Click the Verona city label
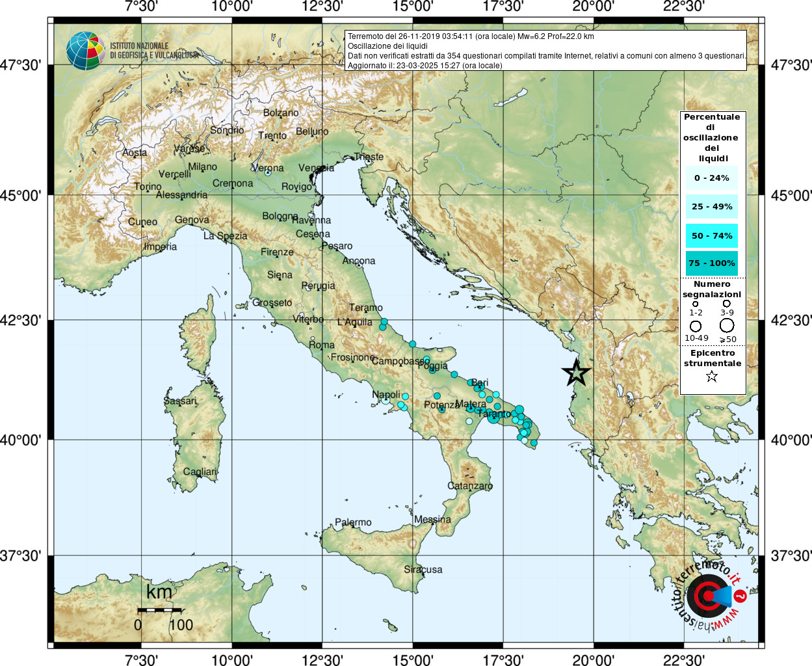The image size is (812, 666). coord(268,168)
